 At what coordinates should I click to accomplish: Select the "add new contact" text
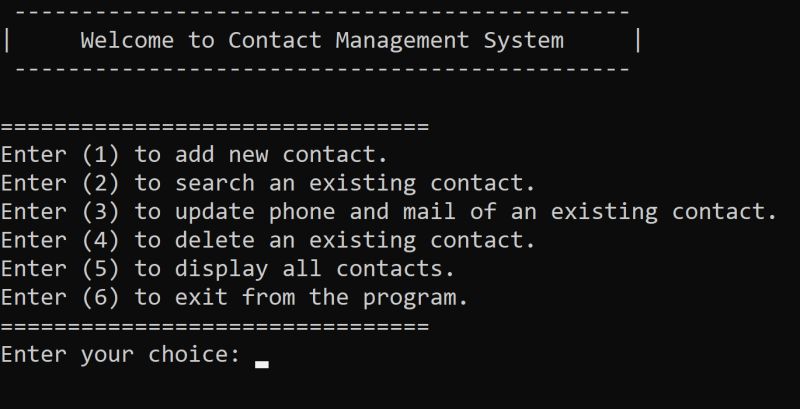pos(281,155)
